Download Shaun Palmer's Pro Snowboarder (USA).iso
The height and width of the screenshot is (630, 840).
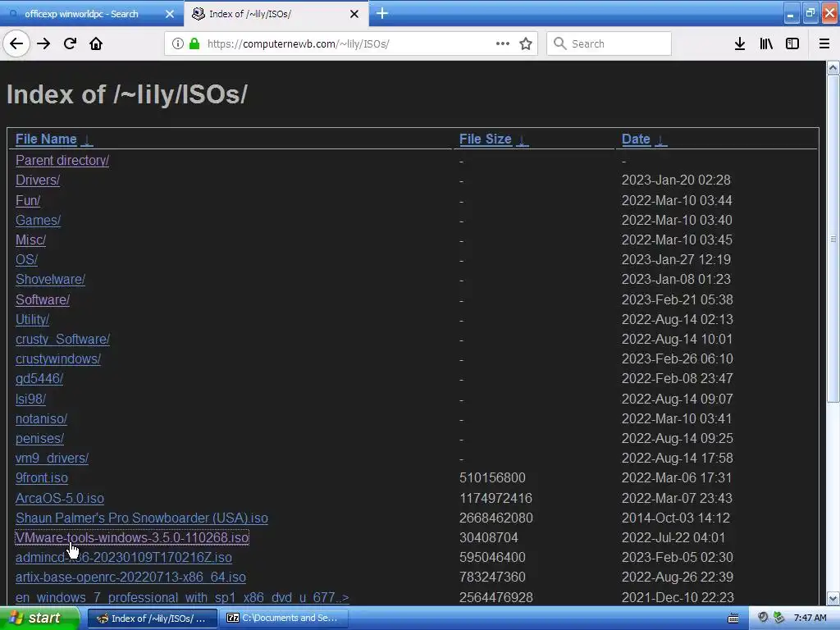coord(141,518)
